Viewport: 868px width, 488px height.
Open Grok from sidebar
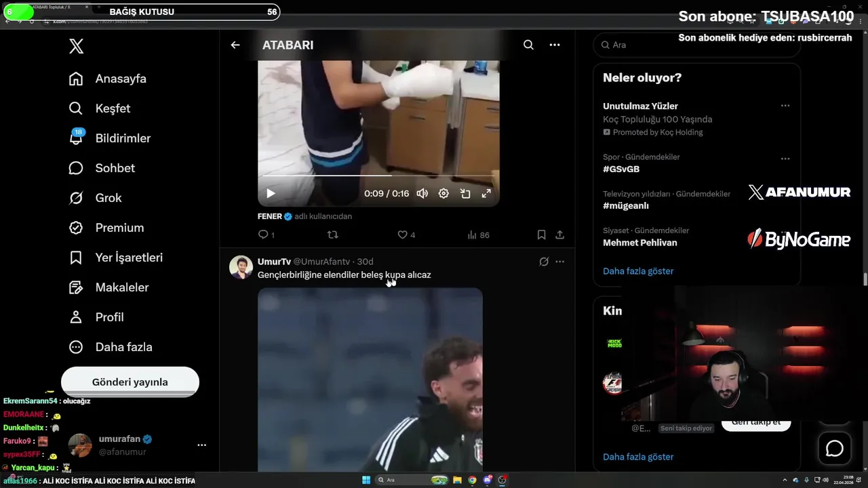[95, 198]
